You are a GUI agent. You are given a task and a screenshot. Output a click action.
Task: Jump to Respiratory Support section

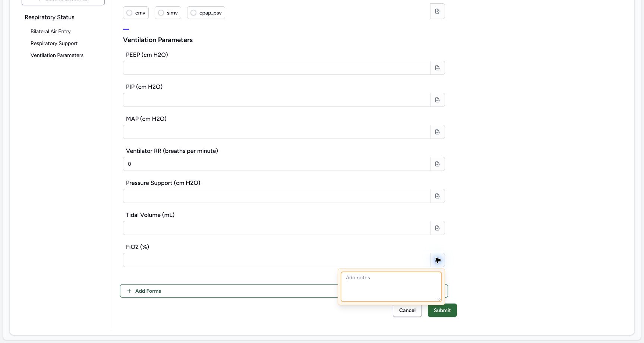coord(54,43)
